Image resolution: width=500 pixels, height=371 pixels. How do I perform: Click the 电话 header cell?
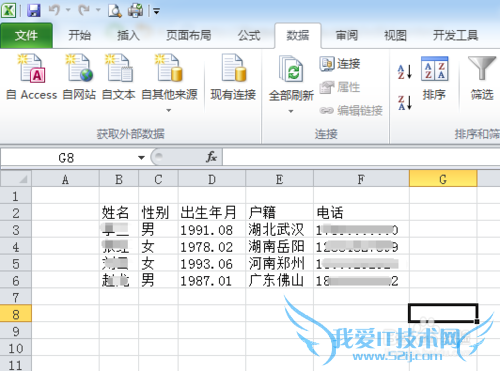[x=361, y=213]
